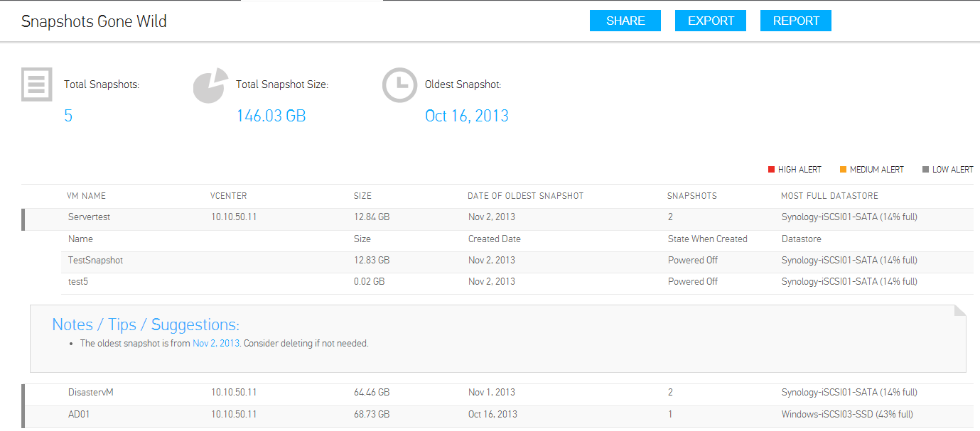Open the REPORT button
This screenshot has width=980, height=431.
[x=795, y=21]
